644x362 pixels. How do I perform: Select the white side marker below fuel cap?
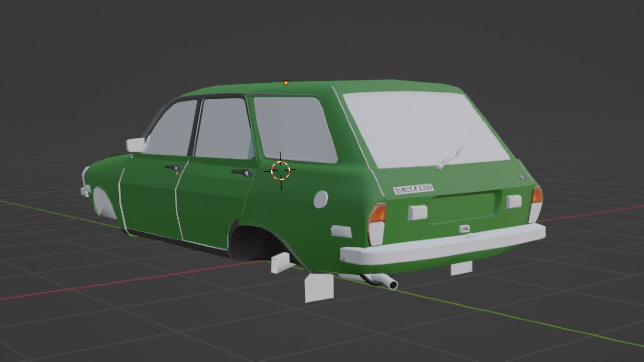[341, 231]
